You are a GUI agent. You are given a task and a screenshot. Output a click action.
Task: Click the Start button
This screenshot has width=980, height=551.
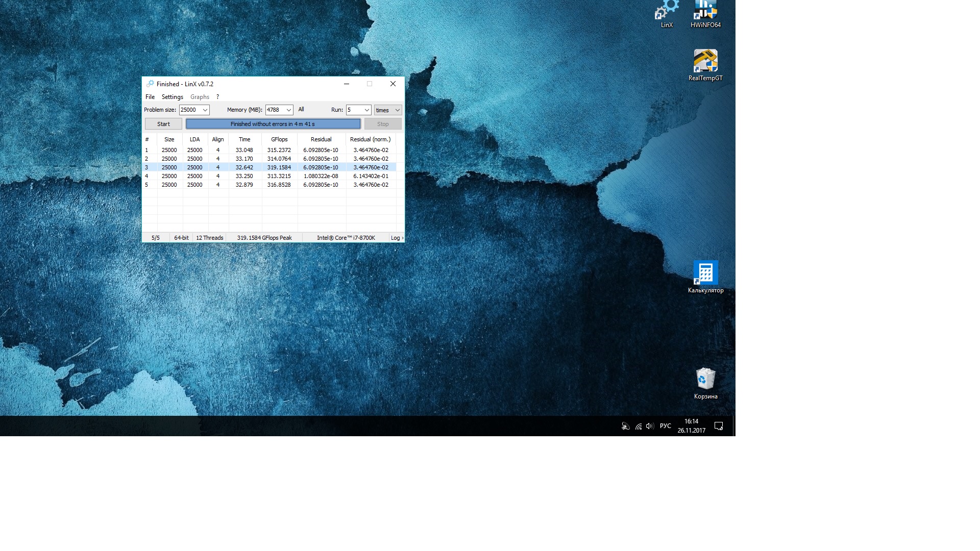point(163,124)
